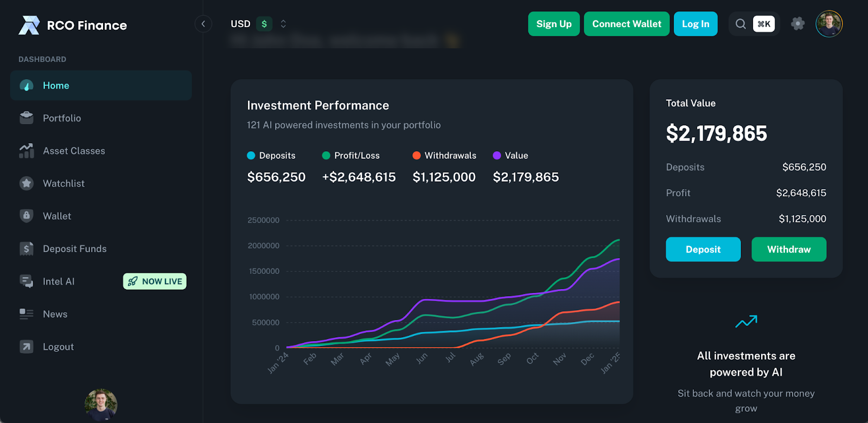Collapse the sidebar with chevron button
The width and height of the screenshot is (868, 423).
tap(203, 24)
